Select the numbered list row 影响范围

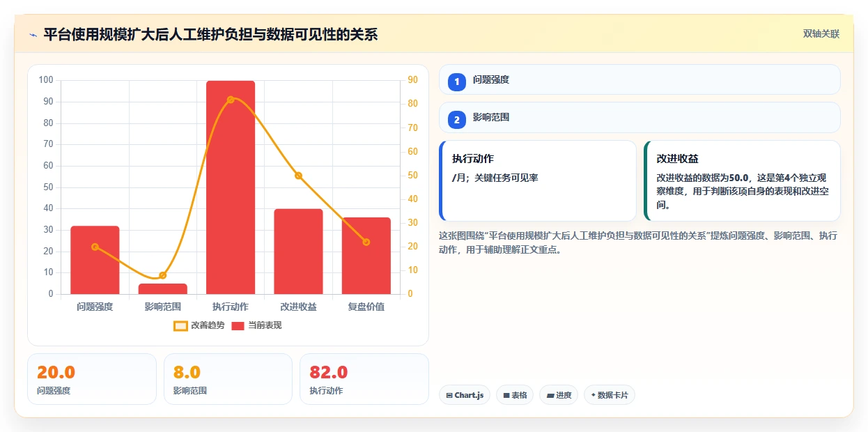[640, 117]
